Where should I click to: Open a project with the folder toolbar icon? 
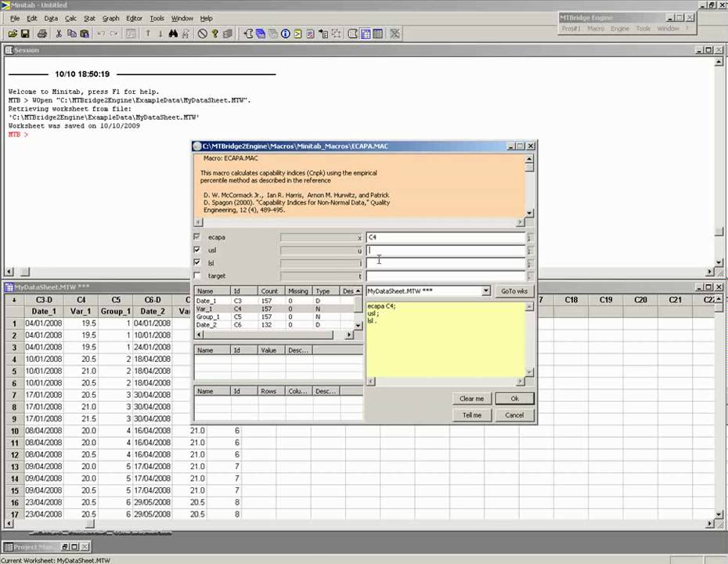pyautogui.click(x=13, y=34)
